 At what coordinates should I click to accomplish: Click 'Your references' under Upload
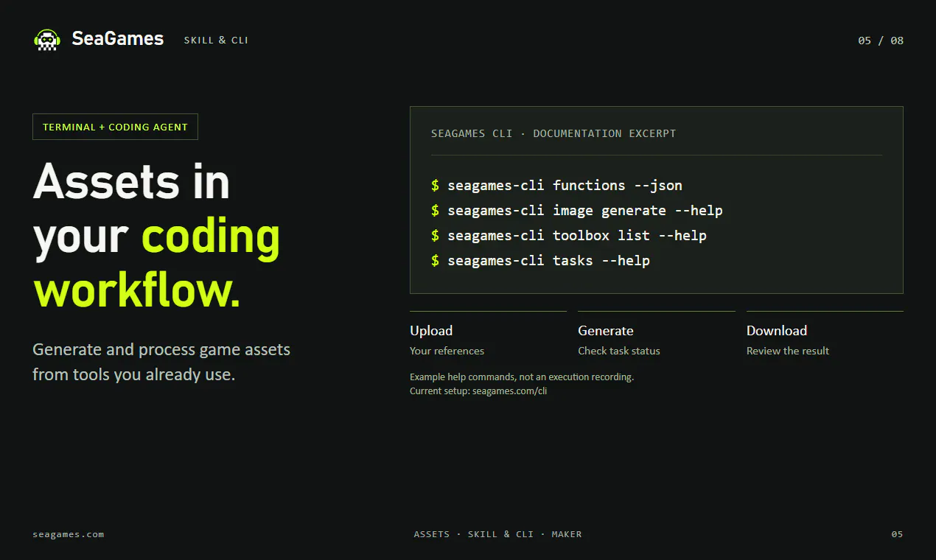(x=447, y=351)
